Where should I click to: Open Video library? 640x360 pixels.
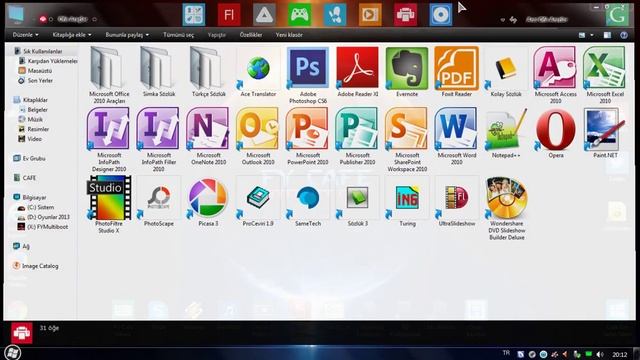(30, 139)
